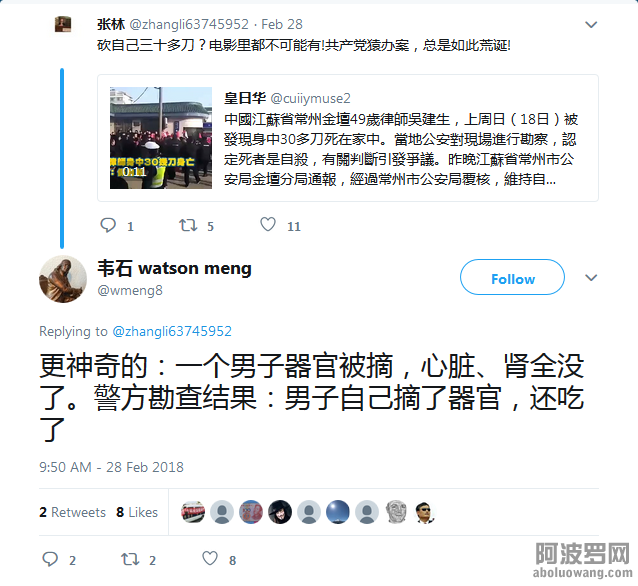The width and height of the screenshot is (638, 586).
Task: Open 张林's small profile avatar
Action: [x=63, y=24]
